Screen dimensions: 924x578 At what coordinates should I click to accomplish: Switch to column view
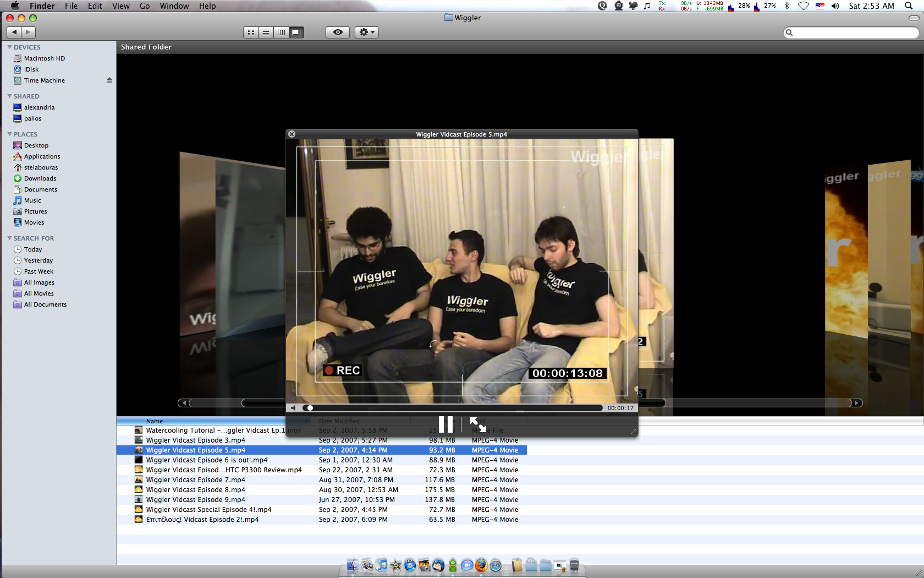click(x=281, y=32)
